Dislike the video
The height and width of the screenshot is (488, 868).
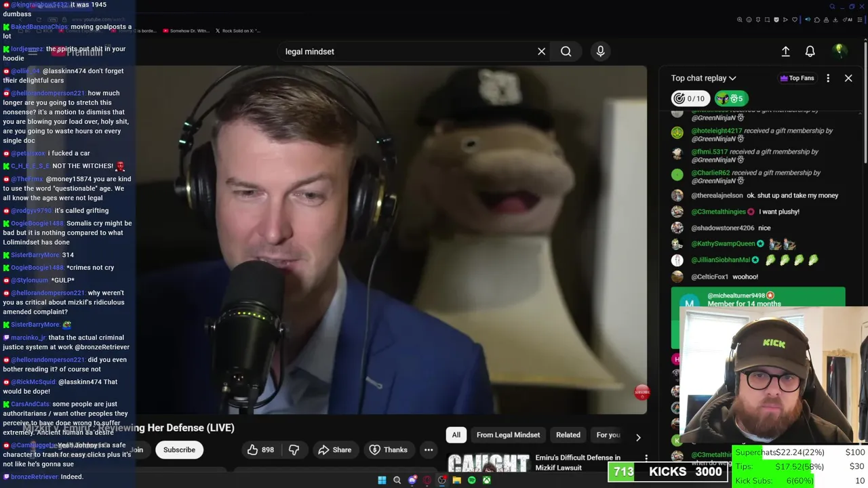point(294,449)
